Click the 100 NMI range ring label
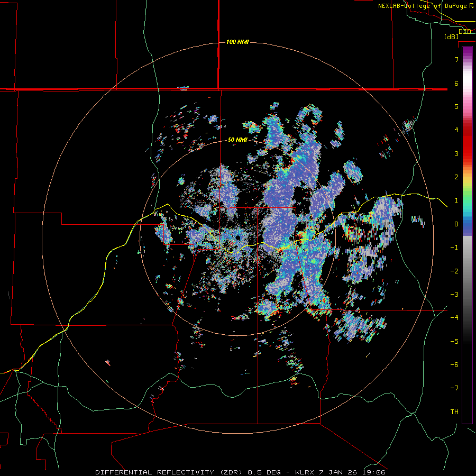The width and height of the screenshot is (476, 476). click(237, 42)
